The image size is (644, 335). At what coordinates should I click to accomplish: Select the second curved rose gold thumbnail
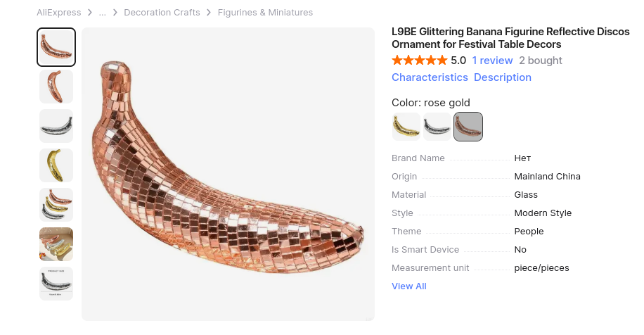(56, 87)
